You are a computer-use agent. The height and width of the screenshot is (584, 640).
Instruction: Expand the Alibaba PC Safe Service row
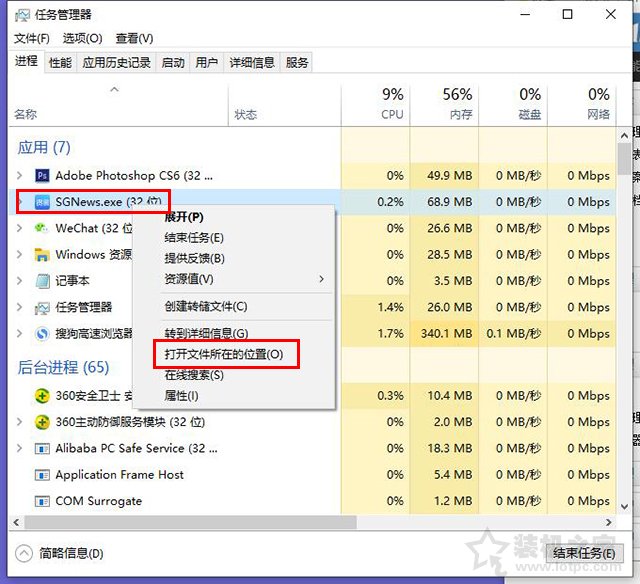(x=19, y=449)
